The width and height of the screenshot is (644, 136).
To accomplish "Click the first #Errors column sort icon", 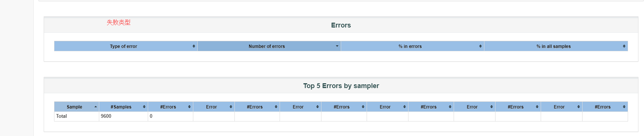I will (189, 107).
